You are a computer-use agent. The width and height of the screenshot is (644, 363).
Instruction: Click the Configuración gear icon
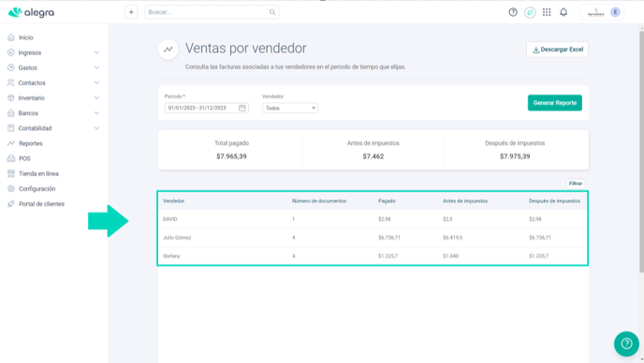tap(11, 189)
